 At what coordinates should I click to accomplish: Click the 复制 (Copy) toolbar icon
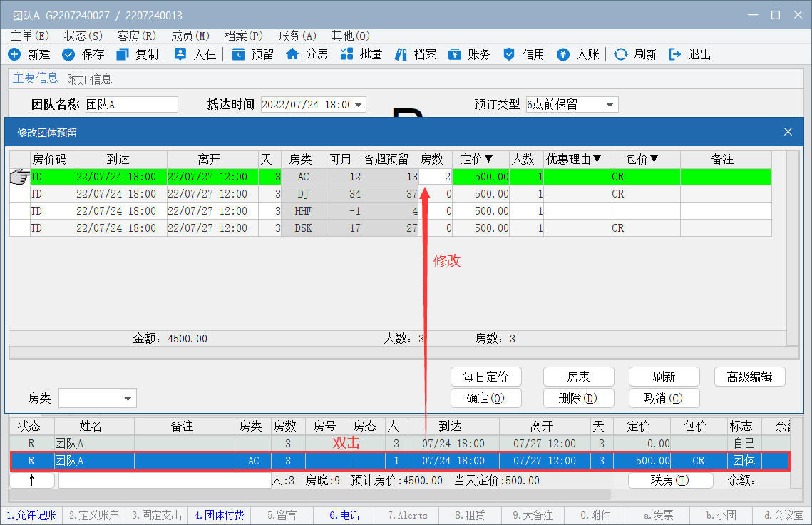122,54
